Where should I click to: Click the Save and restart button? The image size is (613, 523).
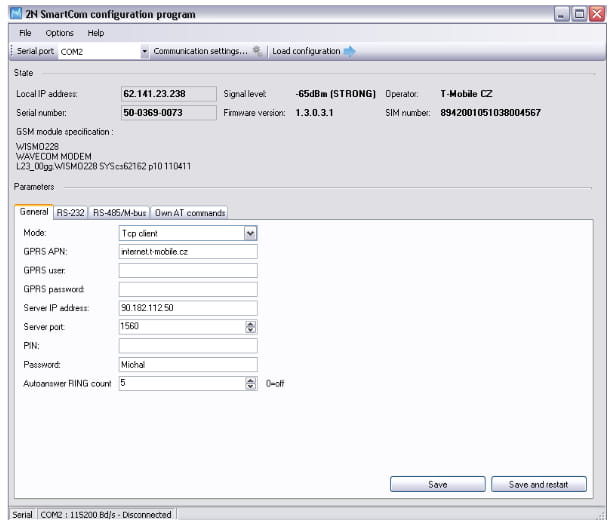coord(538,484)
